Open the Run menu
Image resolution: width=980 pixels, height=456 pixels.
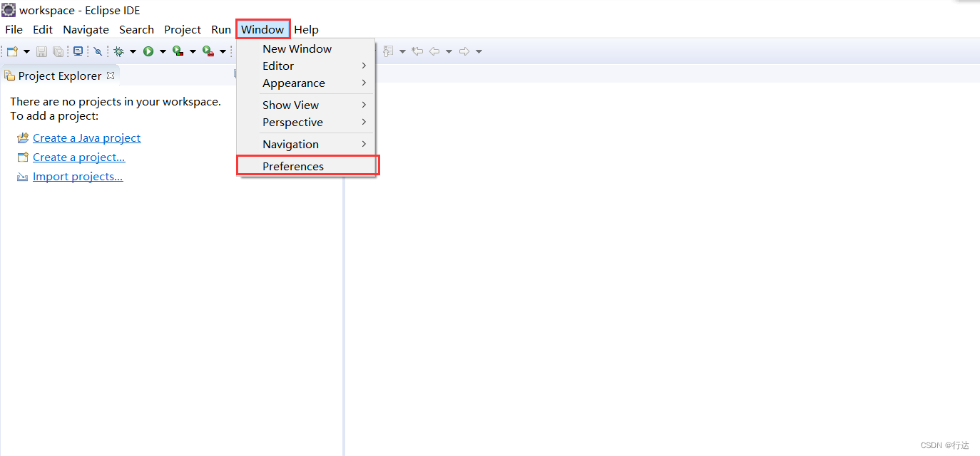221,29
